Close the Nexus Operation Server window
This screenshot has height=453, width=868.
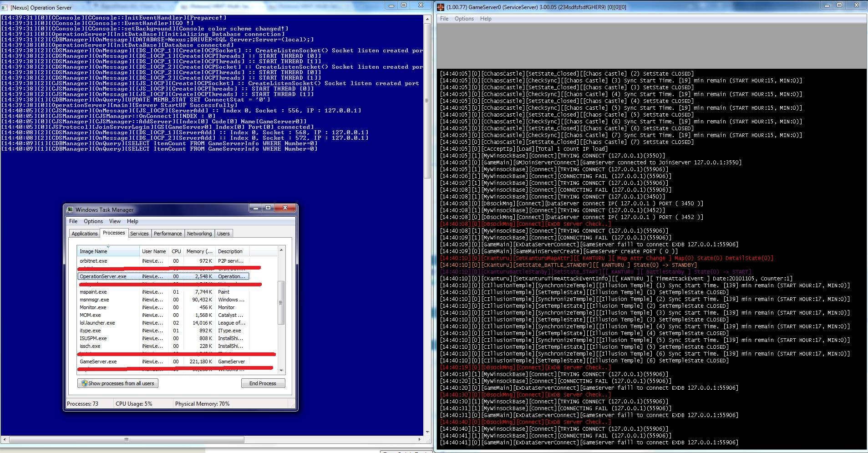[420, 5]
